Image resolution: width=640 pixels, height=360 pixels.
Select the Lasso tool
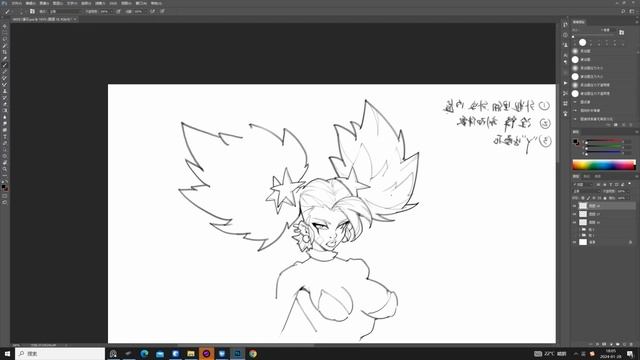[x=5, y=40]
